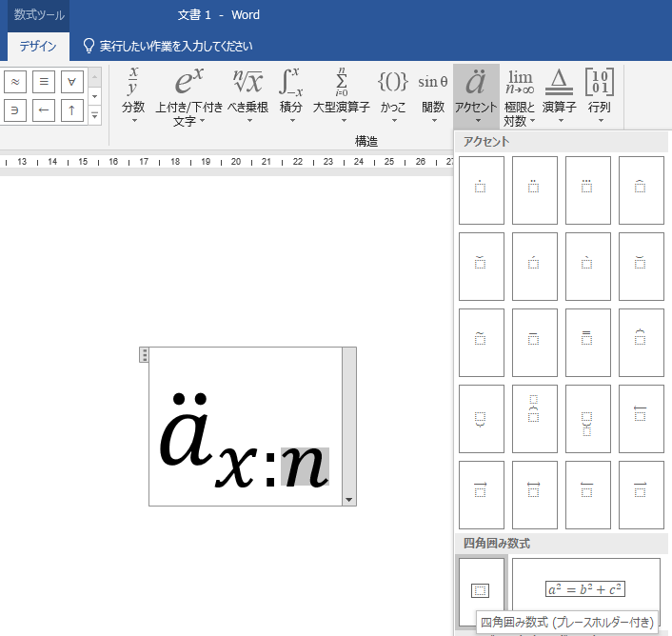Click ruler mark 20
The height and width of the screenshot is (636, 672).
[236, 162]
